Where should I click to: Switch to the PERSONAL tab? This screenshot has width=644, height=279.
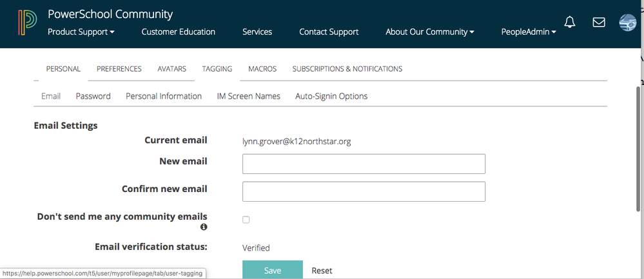63,69
